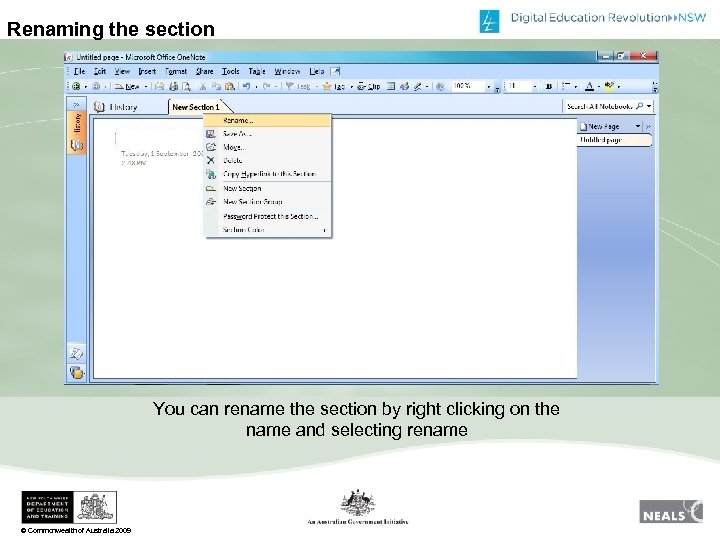Open the font size dropdown arrow

pyautogui.click(x=534, y=86)
